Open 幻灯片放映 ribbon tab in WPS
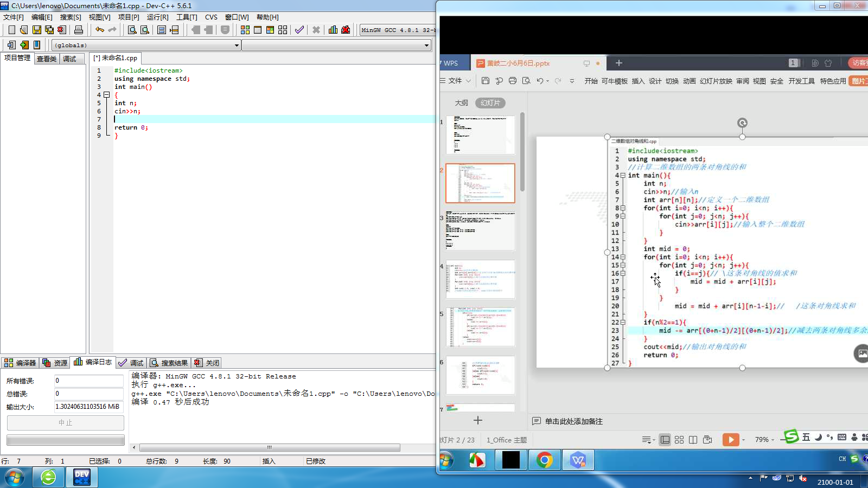 coord(716,81)
